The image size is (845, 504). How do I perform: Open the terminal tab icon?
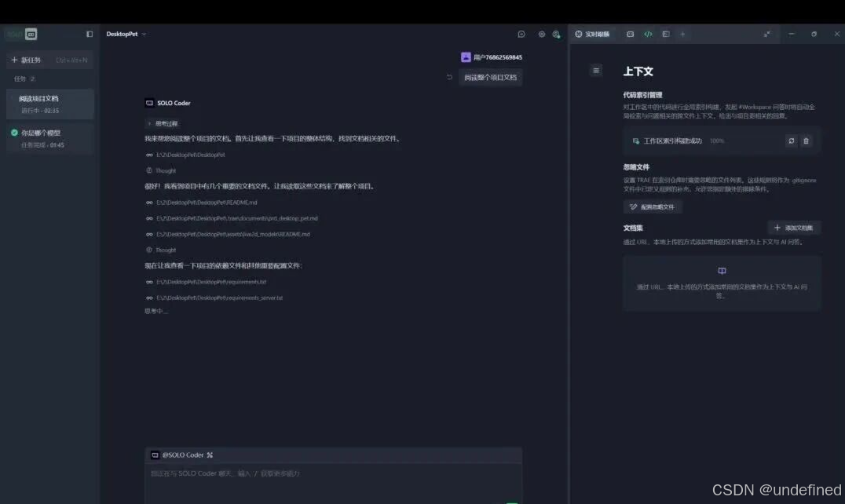pos(666,34)
